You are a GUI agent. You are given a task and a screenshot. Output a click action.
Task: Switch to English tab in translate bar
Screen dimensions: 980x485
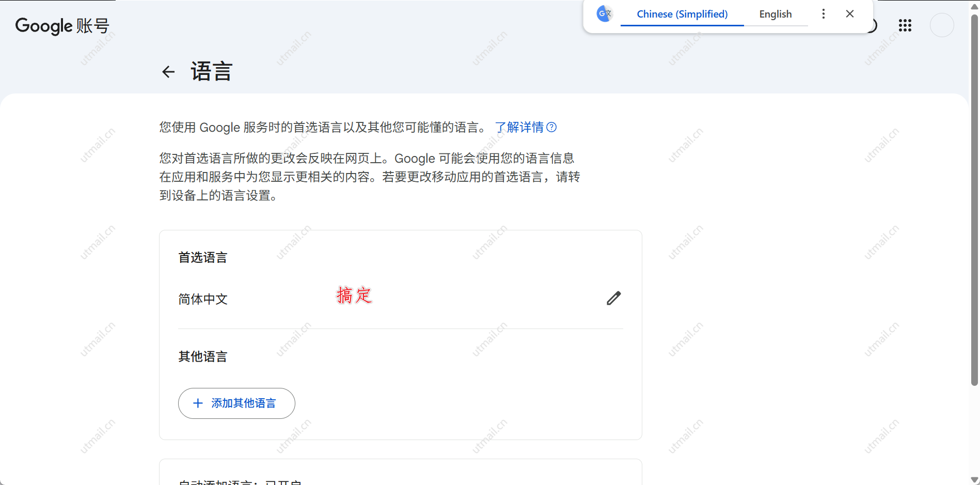pyautogui.click(x=776, y=14)
